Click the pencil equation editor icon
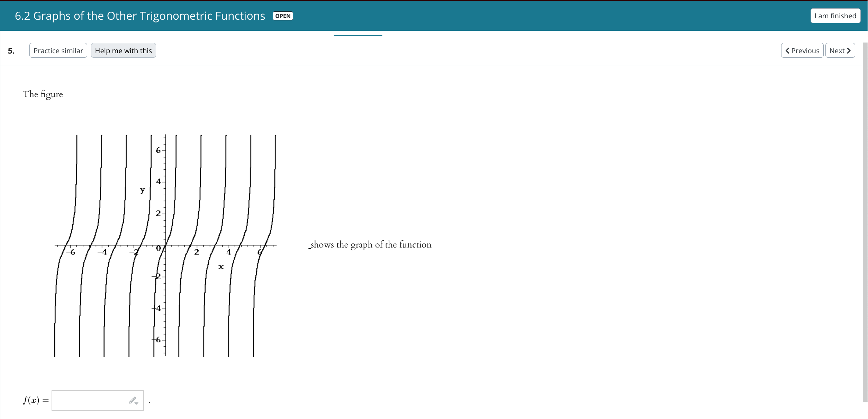868x419 pixels. coord(132,400)
